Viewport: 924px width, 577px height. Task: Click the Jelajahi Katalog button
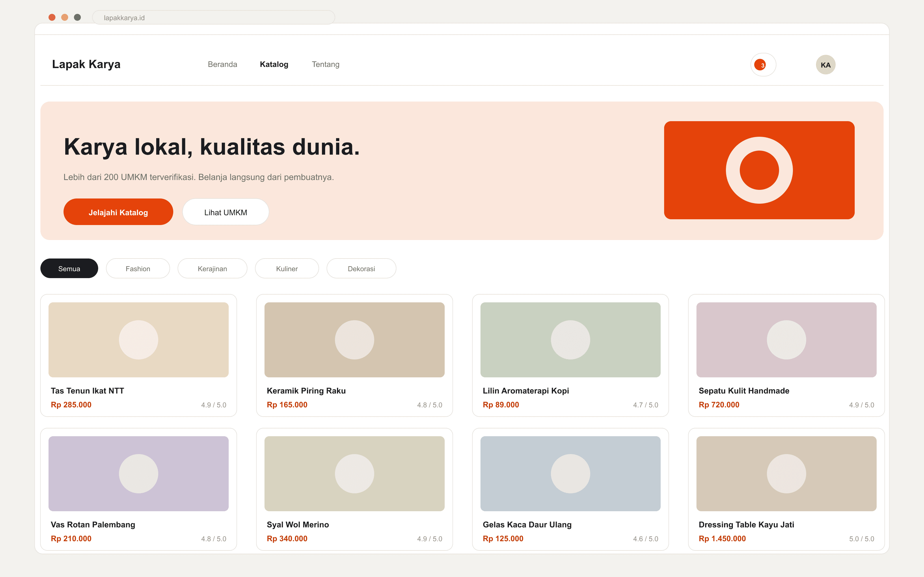point(118,212)
